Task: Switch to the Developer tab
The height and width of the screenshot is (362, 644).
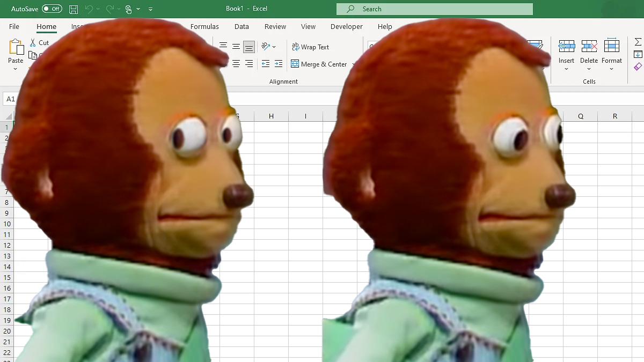Action: coord(346,26)
